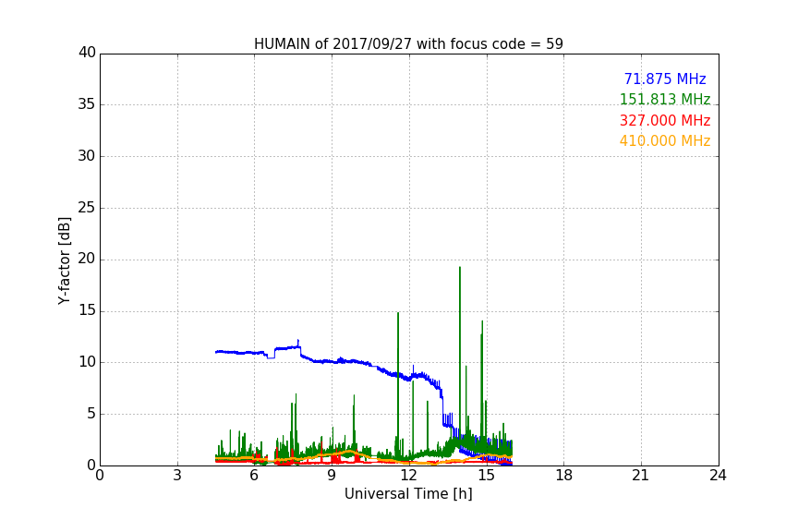Image resolution: width=798 pixels, height=532 pixels.
Task: Click x-axis tick label 21
Action: [x=641, y=476]
